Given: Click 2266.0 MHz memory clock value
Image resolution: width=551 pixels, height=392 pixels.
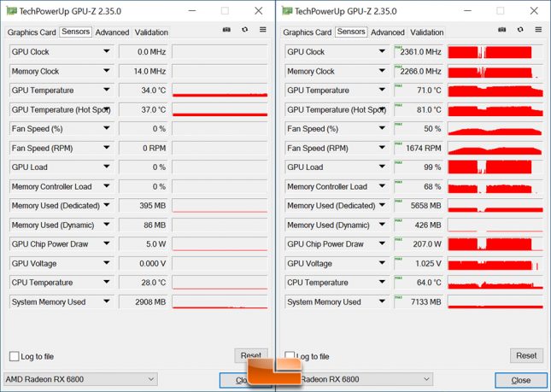Looking at the screenshot, I should coord(419,71).
